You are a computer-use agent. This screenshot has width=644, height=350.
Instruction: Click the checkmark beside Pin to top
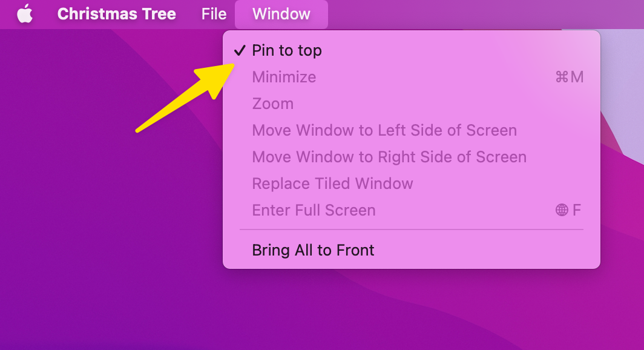(x=240, y=51)
